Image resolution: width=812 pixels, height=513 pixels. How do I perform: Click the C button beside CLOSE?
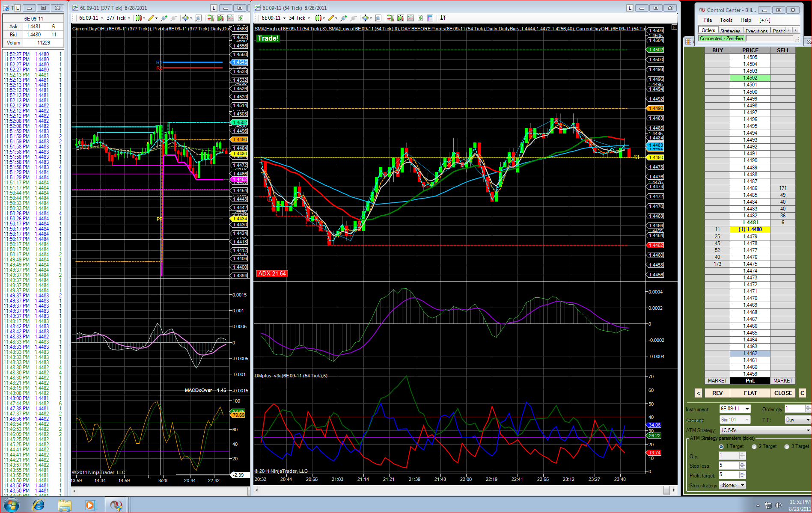[x=802, y=393]
